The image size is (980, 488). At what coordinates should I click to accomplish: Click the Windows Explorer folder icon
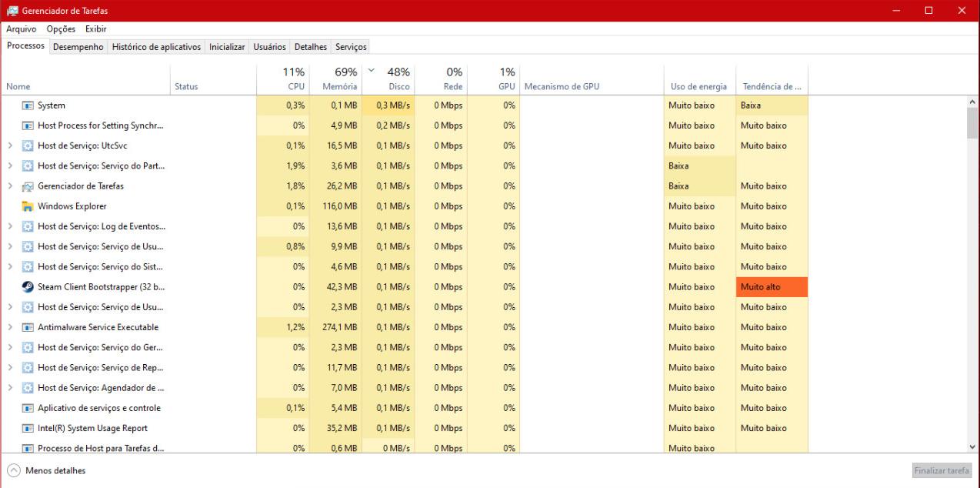(x=28, y=206)
